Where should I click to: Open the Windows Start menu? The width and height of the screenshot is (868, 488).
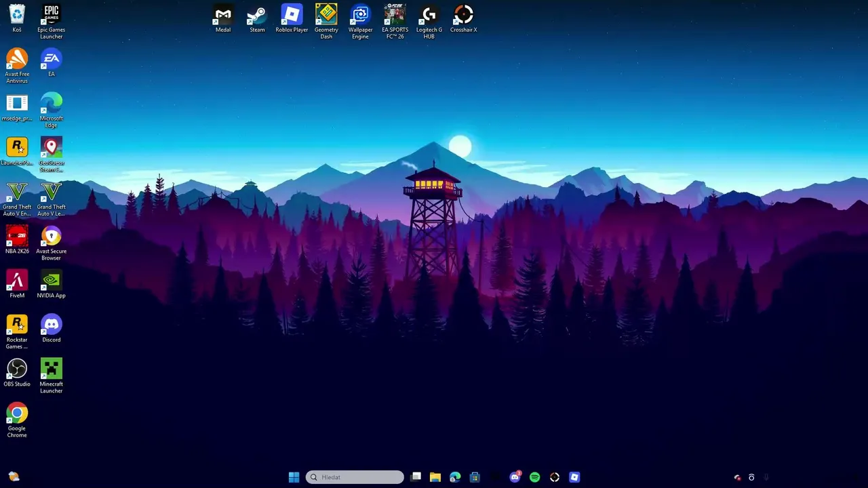pyautogui.click(x=294, y=477)
